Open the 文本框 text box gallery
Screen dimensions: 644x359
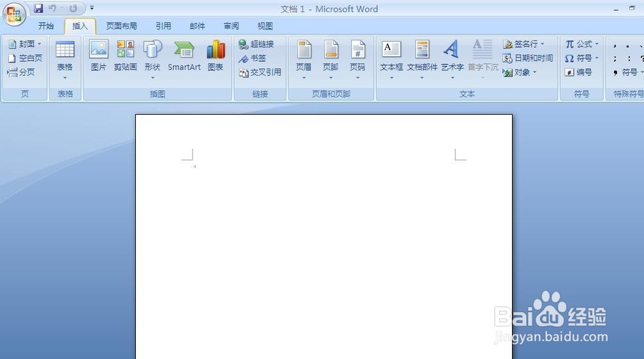[392, 60]
